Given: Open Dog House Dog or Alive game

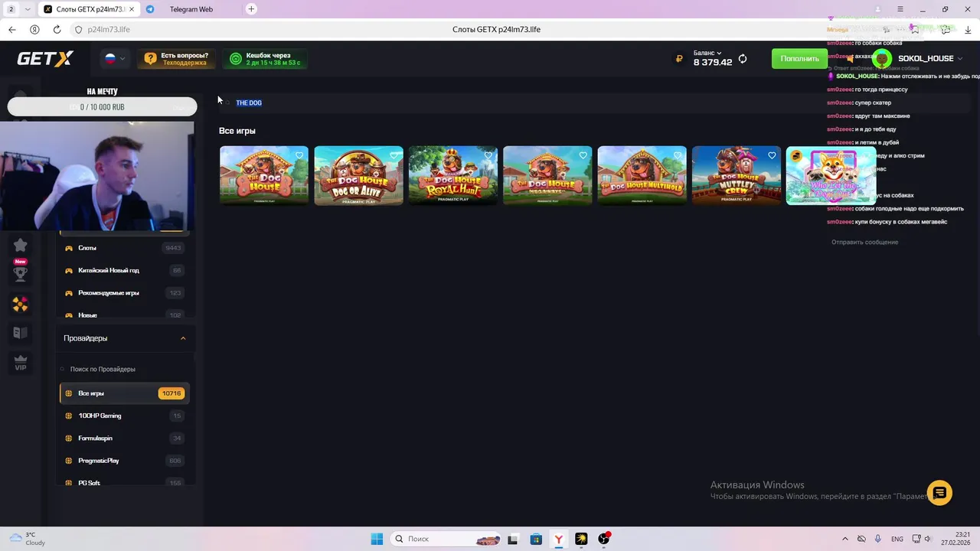Looking at the screenshot, I should (358, 175).
